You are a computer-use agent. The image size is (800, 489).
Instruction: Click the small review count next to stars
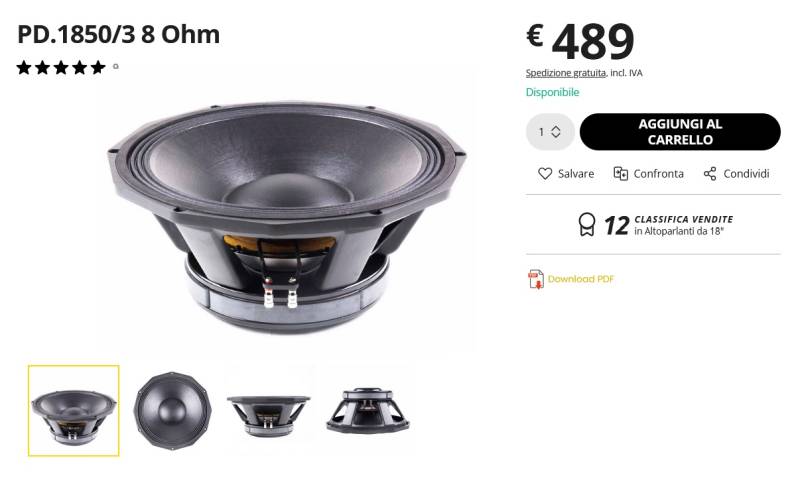[116, 66]
